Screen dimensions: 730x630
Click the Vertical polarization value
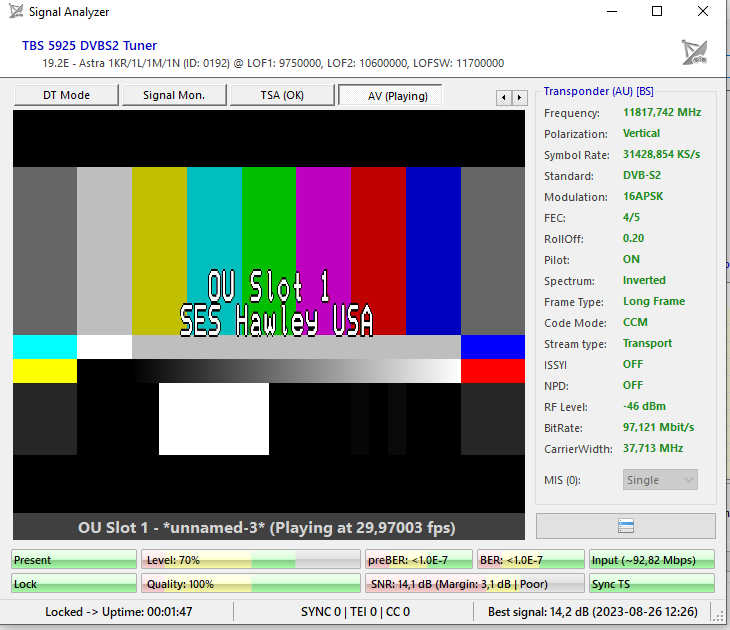tap(642, 133)
